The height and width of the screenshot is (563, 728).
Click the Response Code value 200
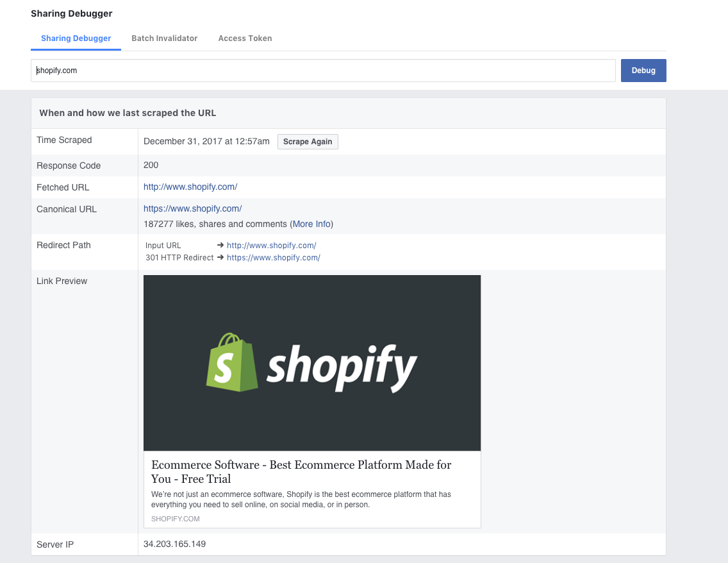point(151,165)
